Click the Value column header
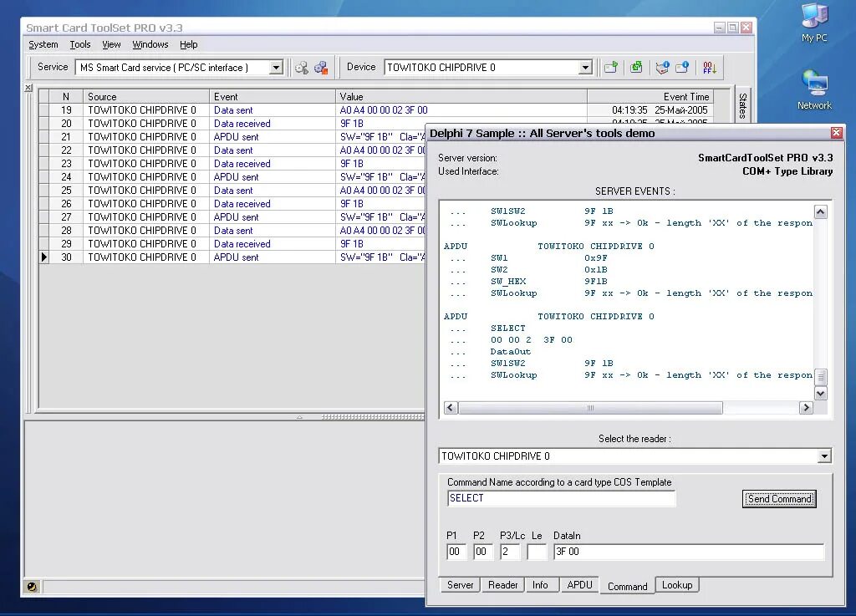The image size is (856, 616). (461, 97)
